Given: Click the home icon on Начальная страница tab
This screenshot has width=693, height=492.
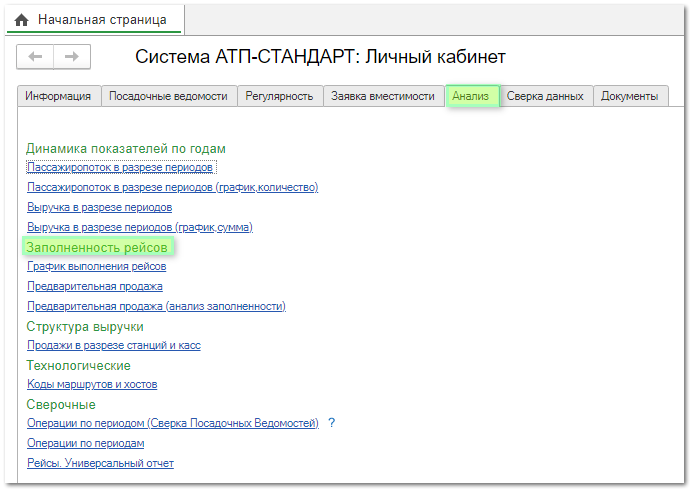Looking at the screenshot, I should click(21, 20).
